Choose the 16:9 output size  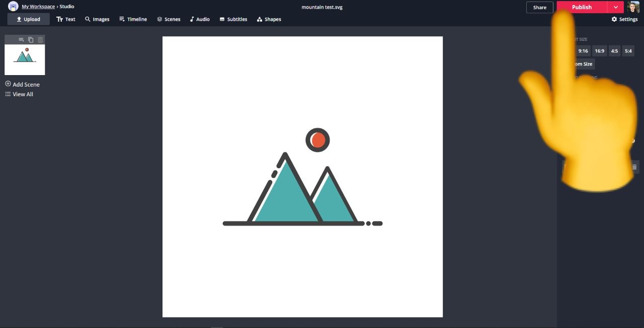pyautogui.click(x=599, y=51)
